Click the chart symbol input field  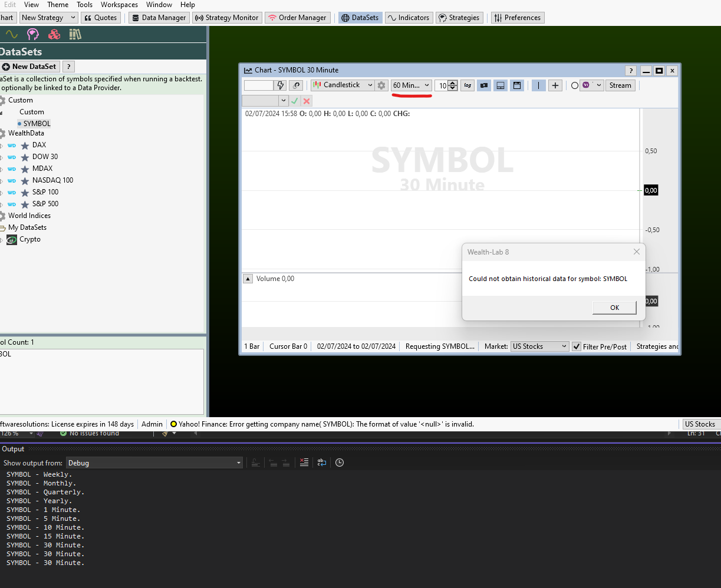[259, 85]
